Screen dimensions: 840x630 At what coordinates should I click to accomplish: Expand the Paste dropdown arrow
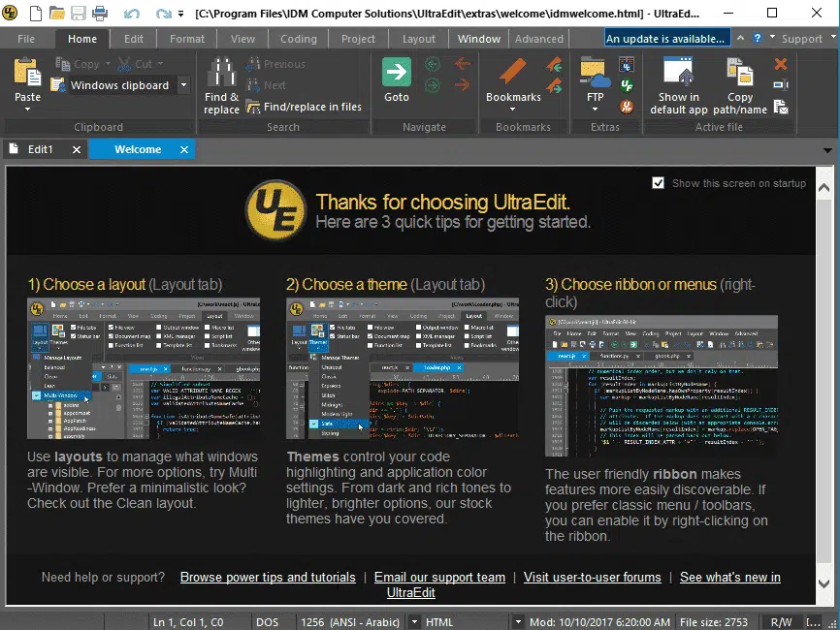click(27, 110)
